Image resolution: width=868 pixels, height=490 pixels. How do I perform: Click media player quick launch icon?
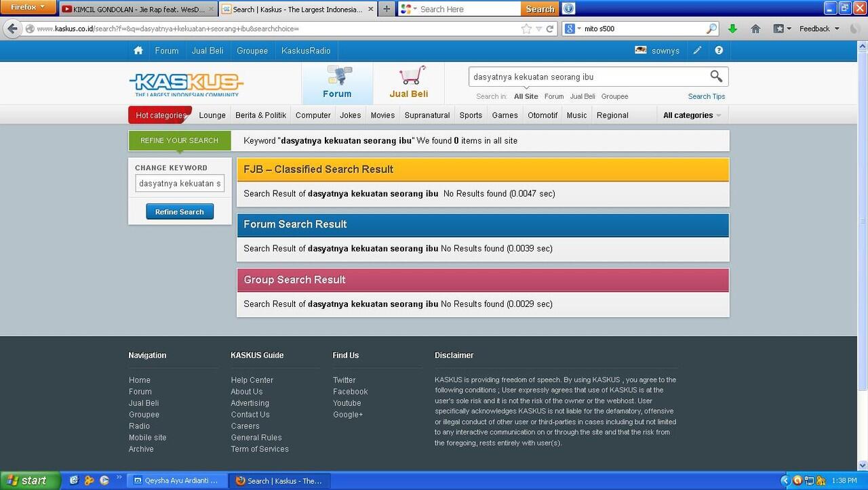click(104, 481)
